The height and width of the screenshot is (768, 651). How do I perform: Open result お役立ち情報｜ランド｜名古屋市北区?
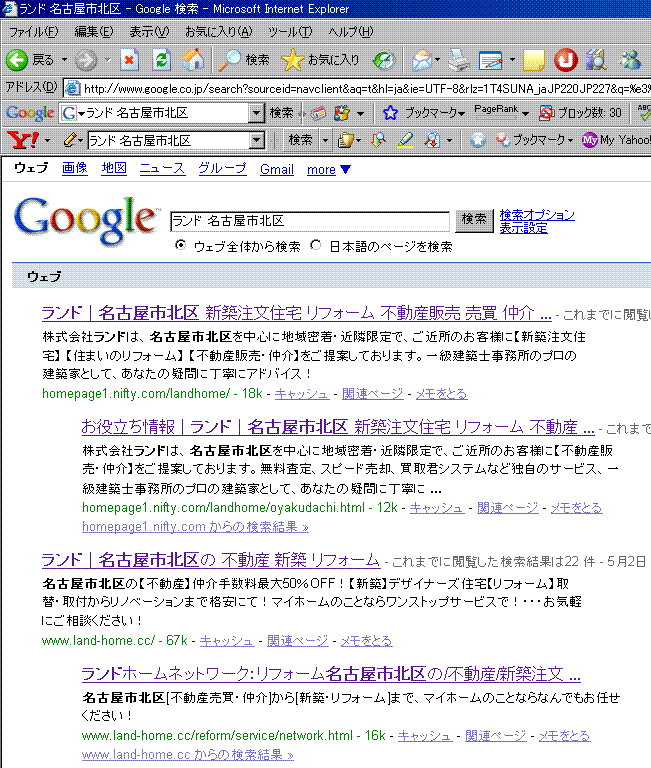coord(338,427)
